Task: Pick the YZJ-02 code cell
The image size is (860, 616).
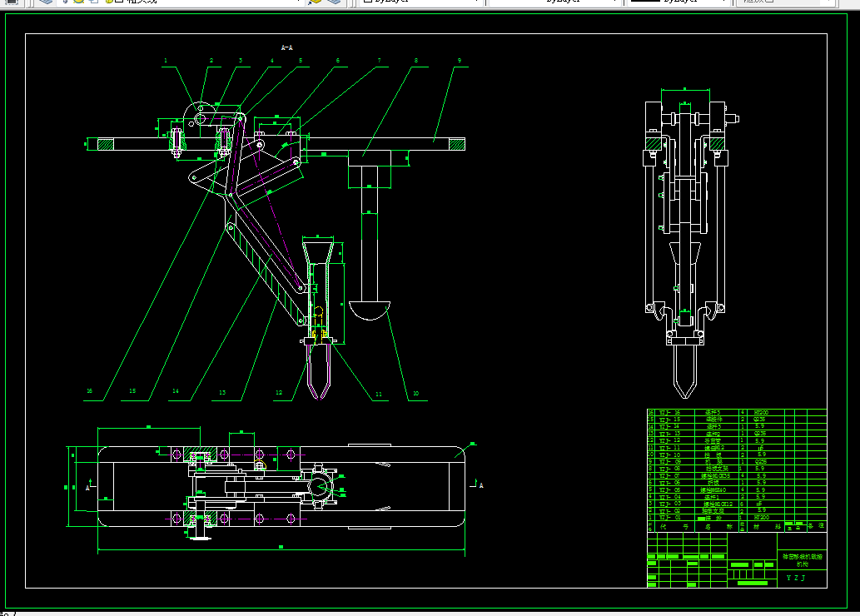Action: (674, 510)
